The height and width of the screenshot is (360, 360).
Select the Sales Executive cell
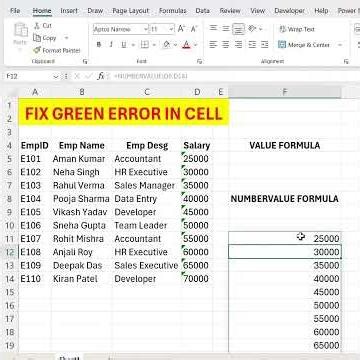pyautogui.click(x=146, y=265)
